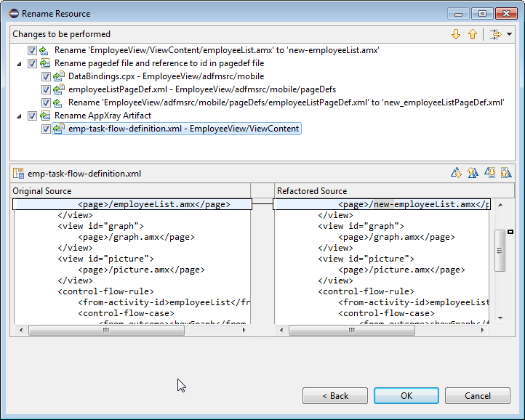Select 'employeeListPageDef.xml' pageDefs tree row
The image size is (525, 420).
point(202,89)
